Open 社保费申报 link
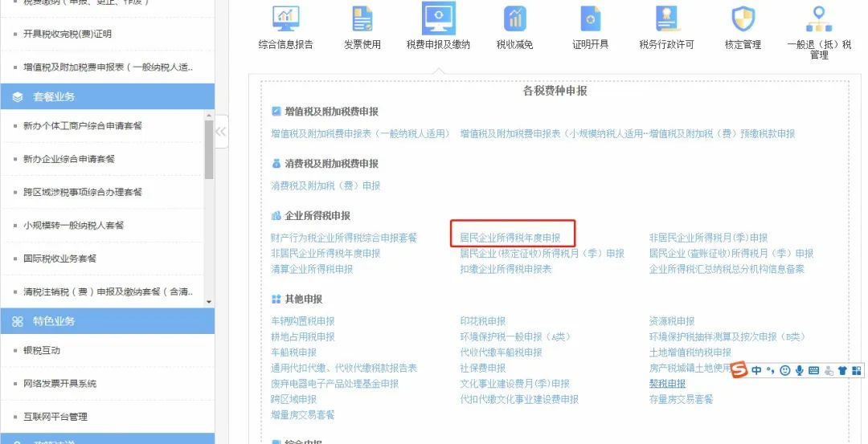 pyautogui.click(x=483, y=368)
